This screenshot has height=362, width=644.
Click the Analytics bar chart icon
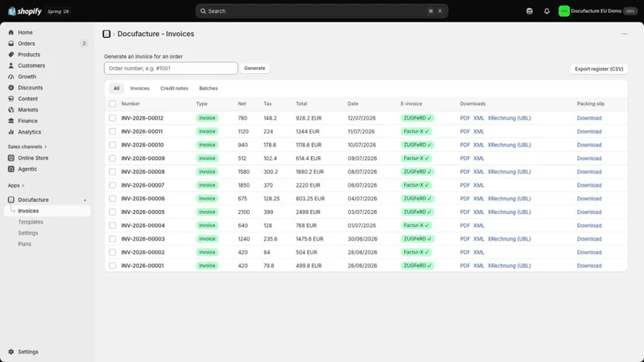click(11, 132)
